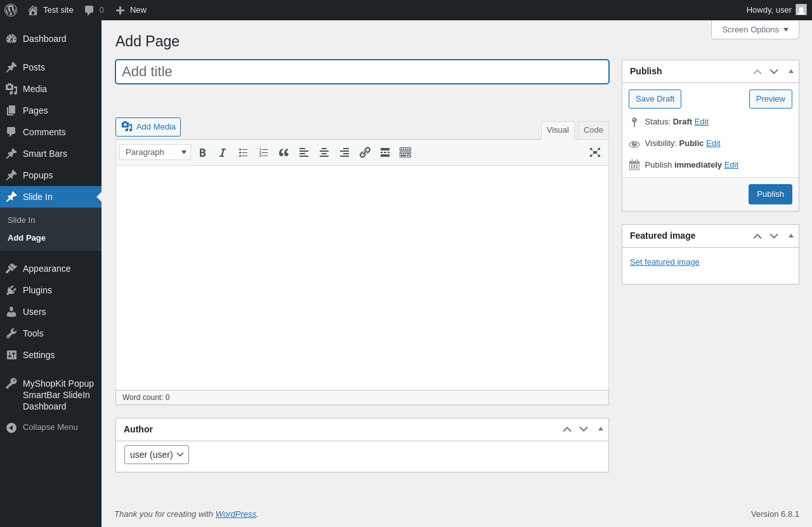Open the WordPress footer link
Screen dimensions: 812x527
235,514
